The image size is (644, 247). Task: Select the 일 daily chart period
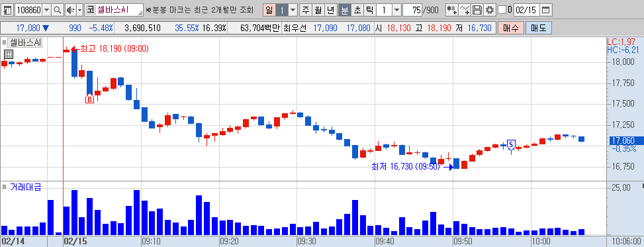coord(269,10)
